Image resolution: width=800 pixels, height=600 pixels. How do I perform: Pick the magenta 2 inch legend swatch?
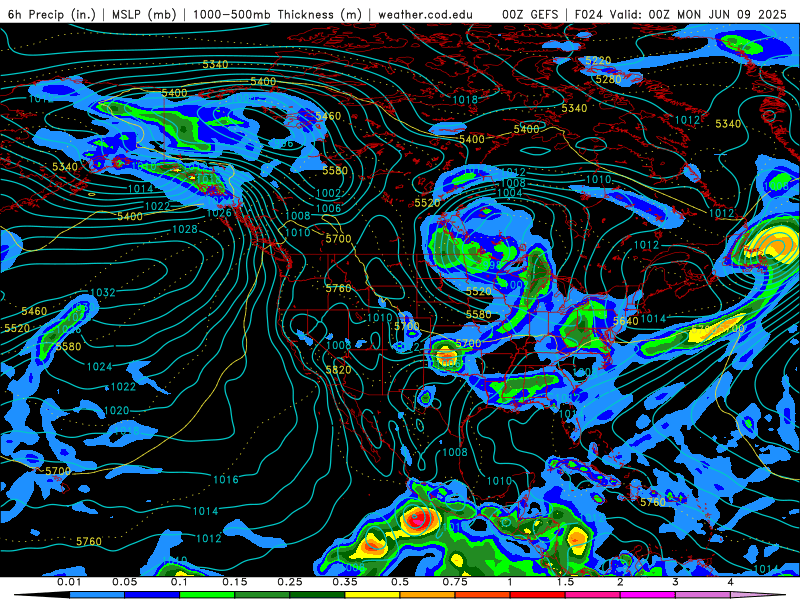coord(648,595)
